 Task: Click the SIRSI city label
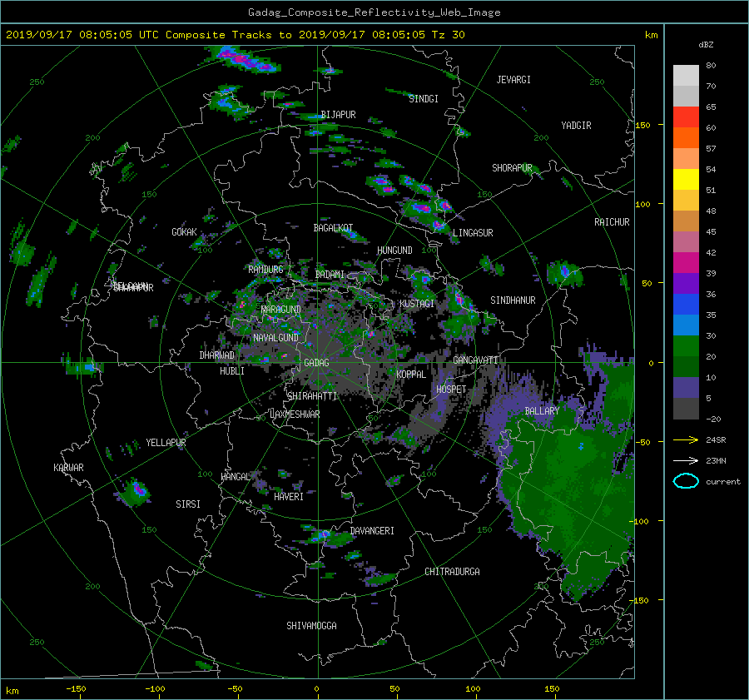tap(188, 504)
